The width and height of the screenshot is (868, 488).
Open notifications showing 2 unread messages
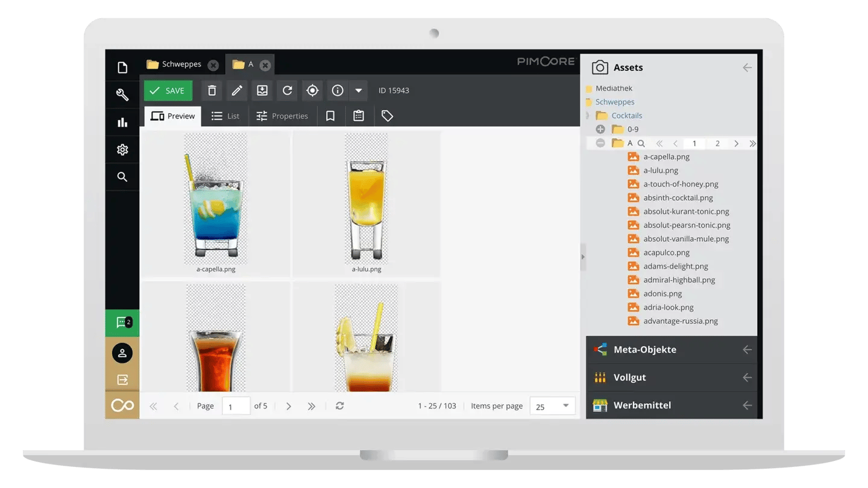(122, 323)
